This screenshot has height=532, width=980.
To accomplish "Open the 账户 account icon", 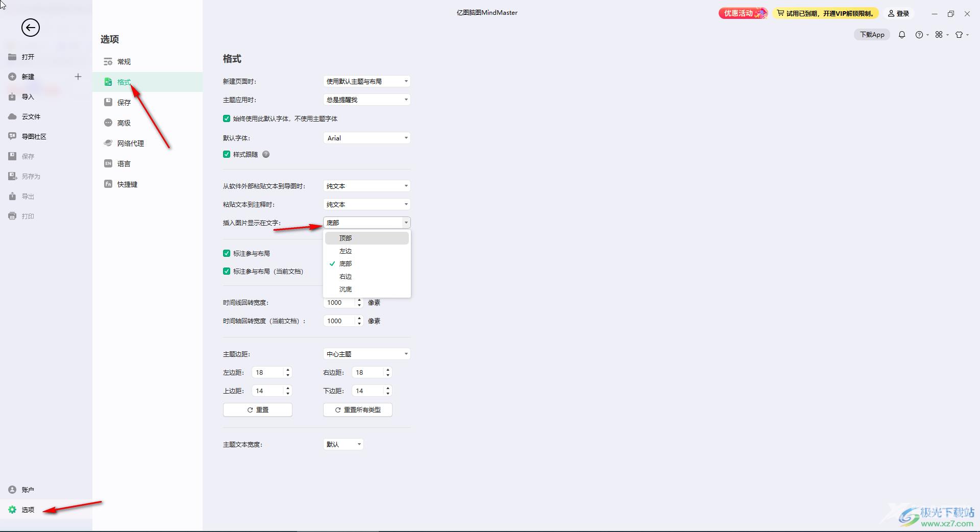I will click(12, 490).
